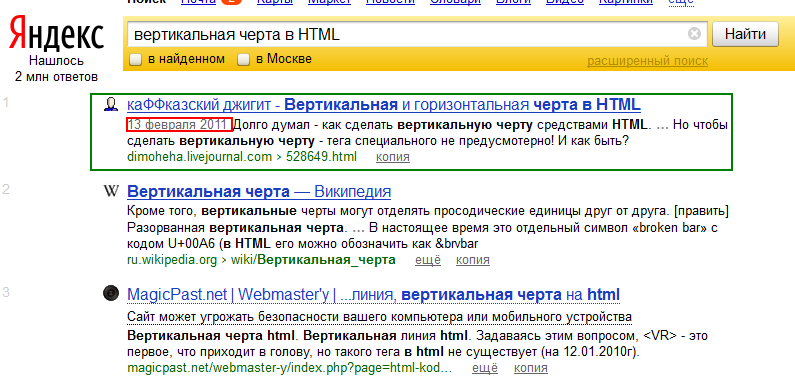Open Yandex home via the Яндекс logo
795x388 pixels.
[x=57, y=33]
